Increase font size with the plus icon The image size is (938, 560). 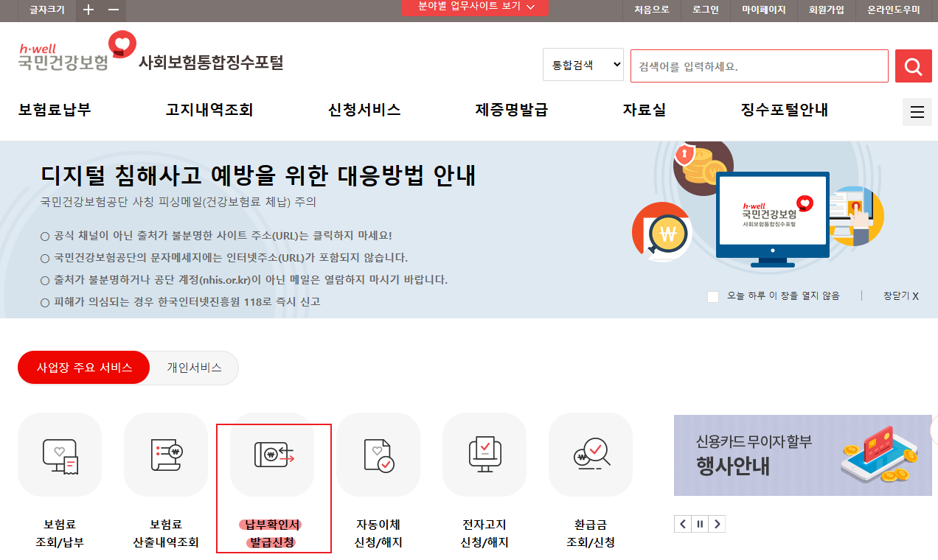click(88, 10)
